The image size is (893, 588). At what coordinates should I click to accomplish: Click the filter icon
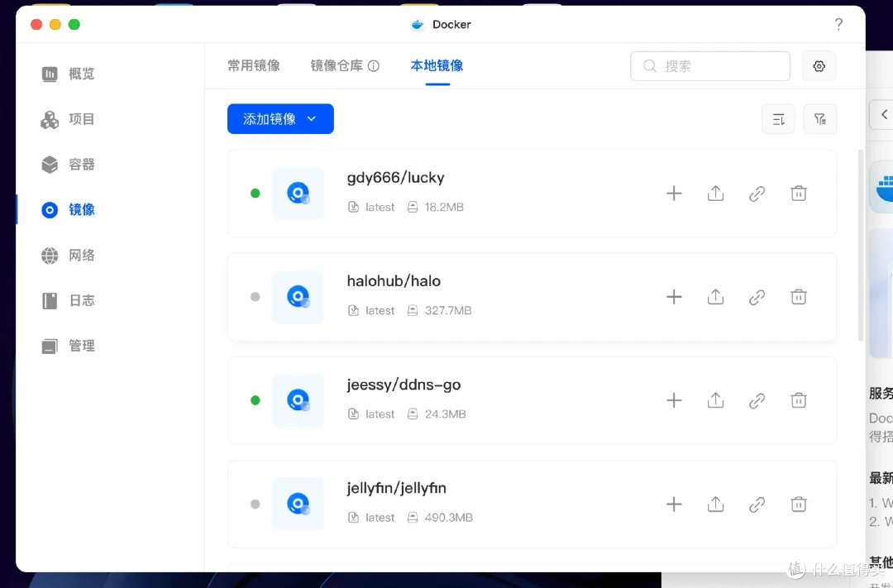(820, 119)
